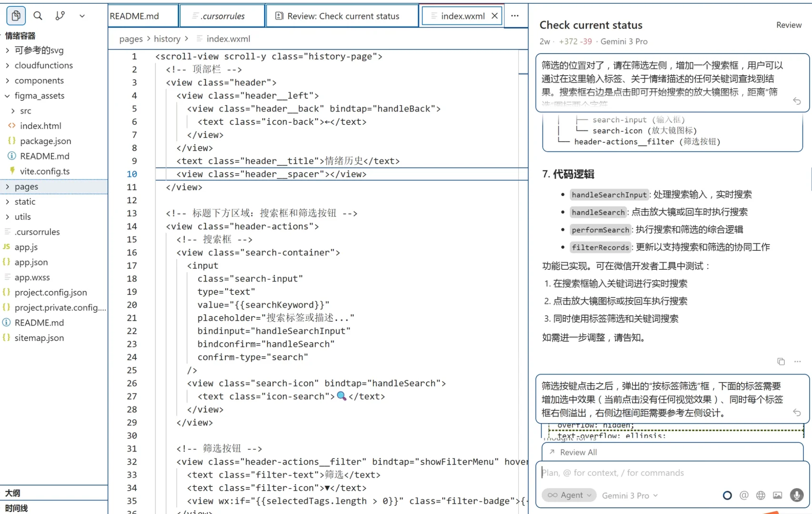Click the 7. 代码逻辑 heading in chat
Image resolution: width=812 pixels, height=514 pixels.
[568, 174]
